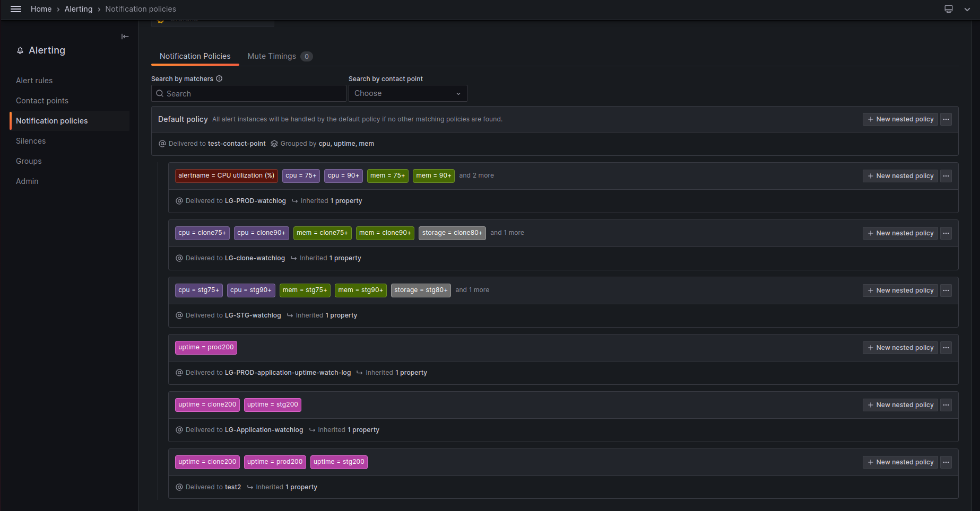Image resolution: width=980 pixels, height=511 pixels.
Task: Add nested policy under CPU utilization policy
Action: click(900, 176)
